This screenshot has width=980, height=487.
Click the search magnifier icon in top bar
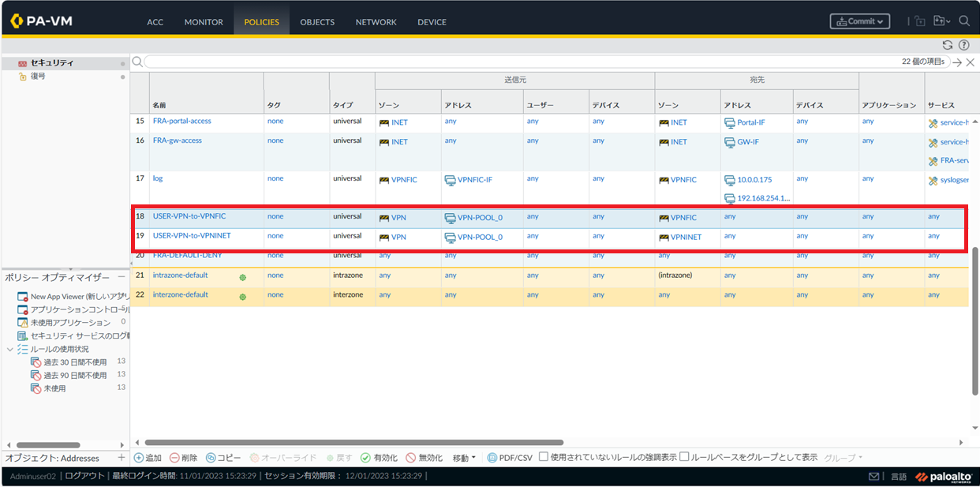click(964, 21)
